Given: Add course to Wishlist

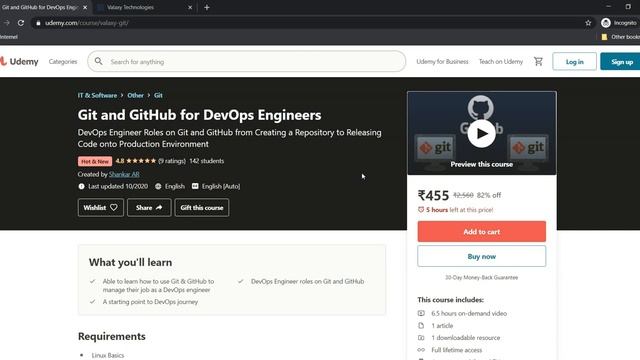Looking at the screenshot, I should (x=100, y=207).
